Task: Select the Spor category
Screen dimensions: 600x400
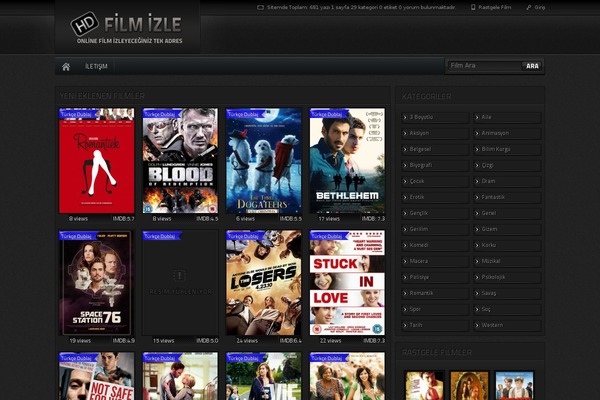Action: coord(435,309)
